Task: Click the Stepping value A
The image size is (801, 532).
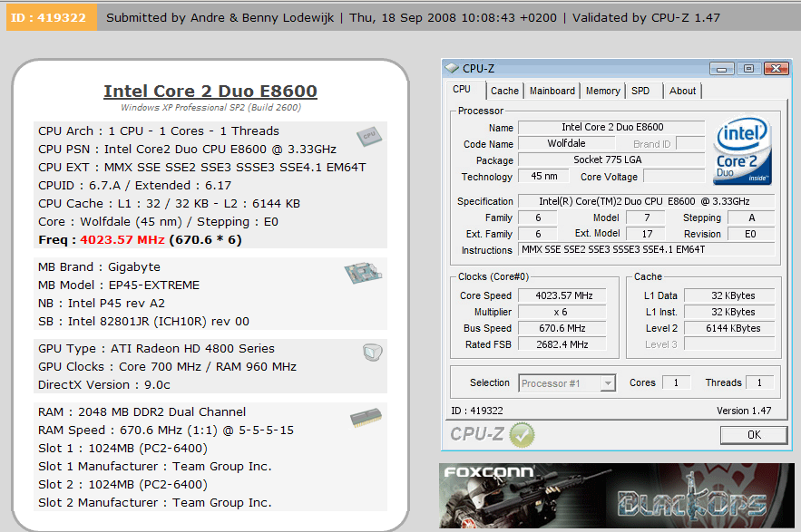Action: (751, 218)
